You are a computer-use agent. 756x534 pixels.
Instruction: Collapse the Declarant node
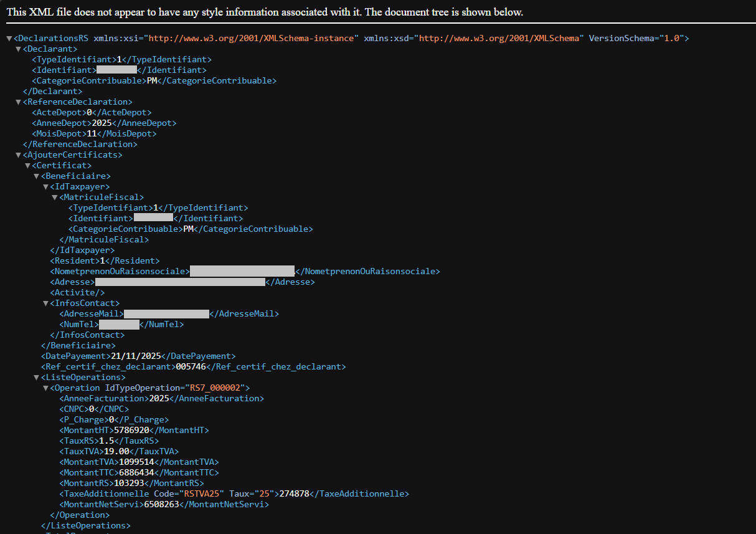tap(18, 49)
